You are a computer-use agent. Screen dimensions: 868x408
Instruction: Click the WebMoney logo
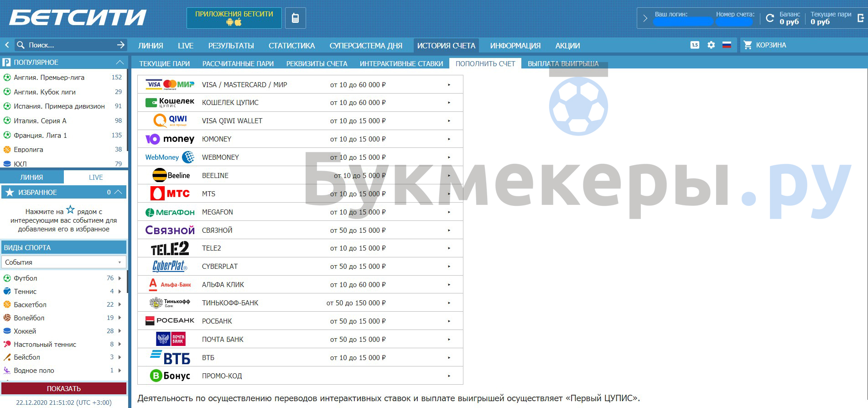click(170, 157)
